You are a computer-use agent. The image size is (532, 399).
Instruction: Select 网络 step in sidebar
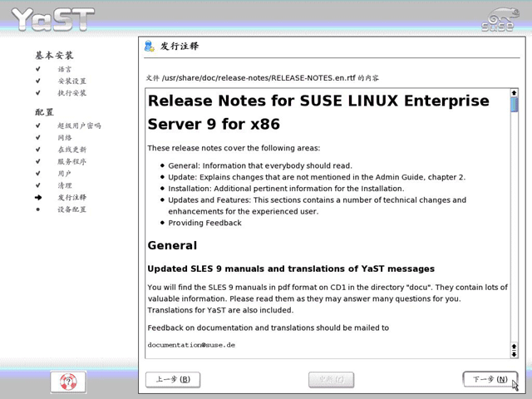click(65, 137)
